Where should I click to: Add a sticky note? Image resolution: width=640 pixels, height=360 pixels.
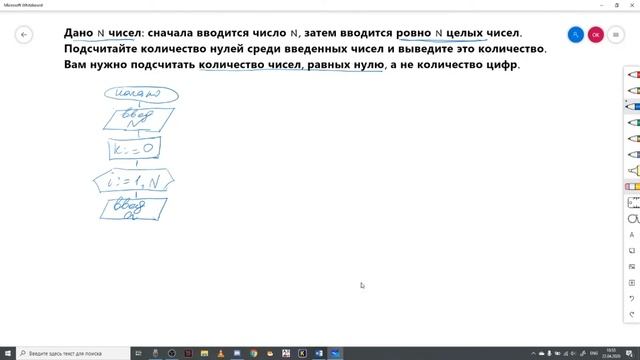(x=632, y=251)
